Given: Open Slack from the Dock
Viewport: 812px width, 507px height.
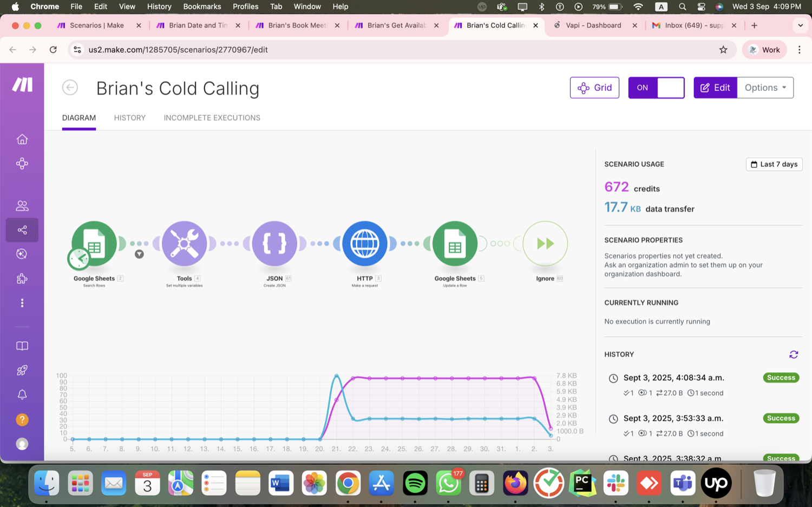Looking at the screenshot, I should click(x=616, y=483).
